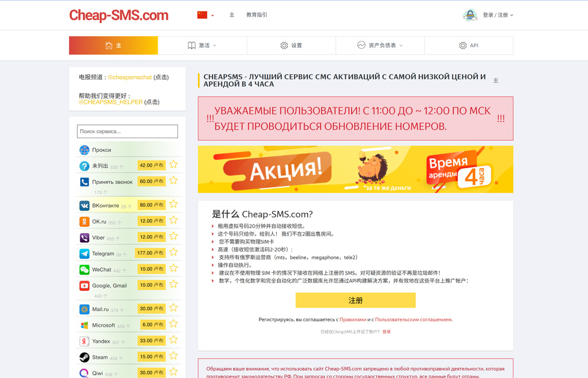Click the Mail.ru service icon

pyautogui.click(x=85, y=309)
